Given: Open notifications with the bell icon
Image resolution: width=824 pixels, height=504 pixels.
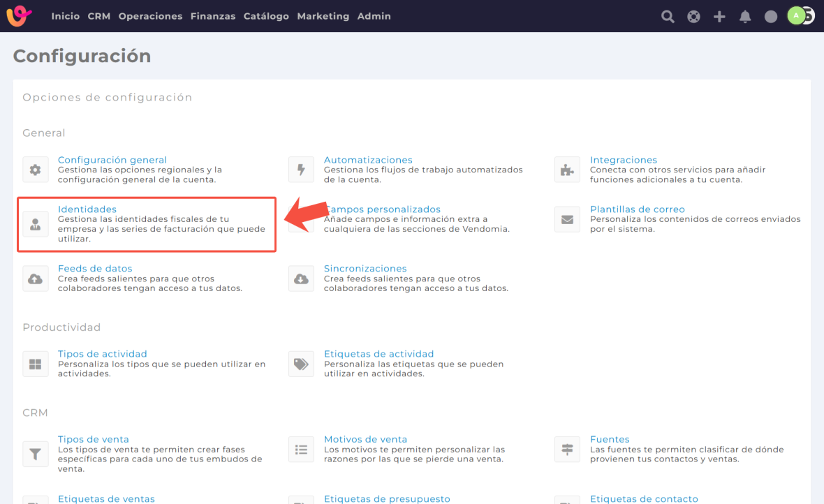Looking at the screenshot, I should [745, 16].
